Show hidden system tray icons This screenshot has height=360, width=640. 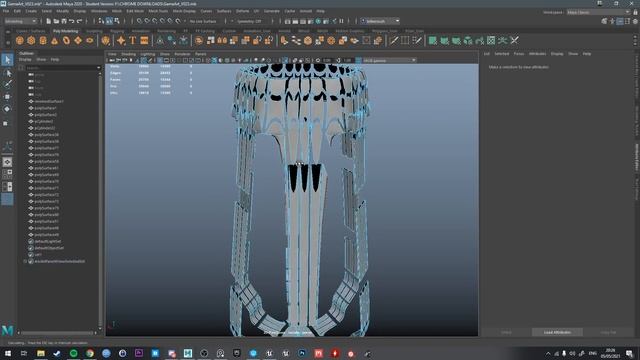(x=548, y=353)
